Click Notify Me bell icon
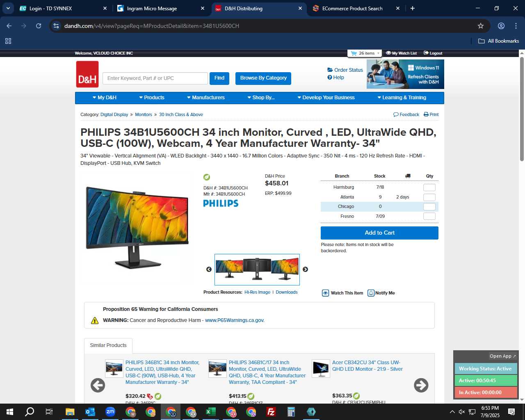525x420 pixels. pyautogui.click(x=371, y=293)
